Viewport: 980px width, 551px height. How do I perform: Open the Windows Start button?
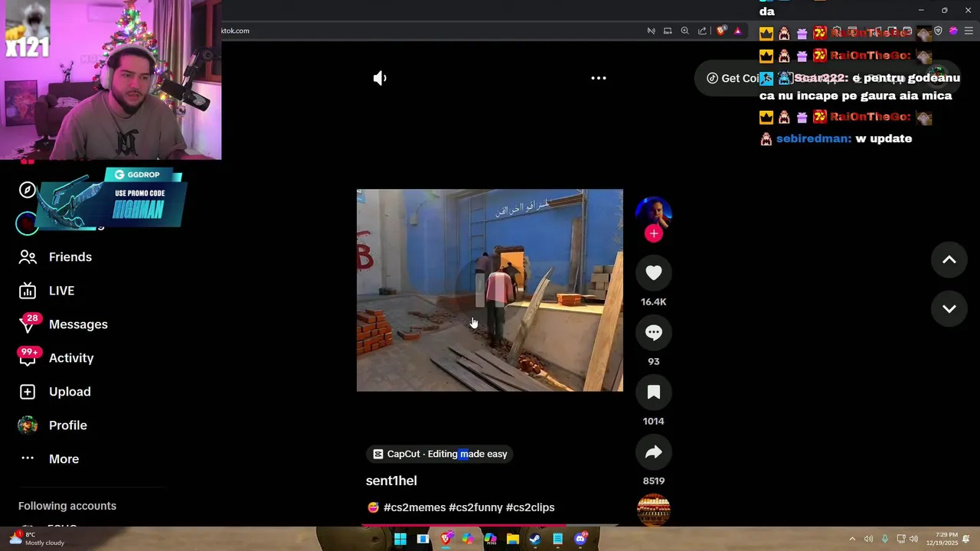(x=400, y=539)
